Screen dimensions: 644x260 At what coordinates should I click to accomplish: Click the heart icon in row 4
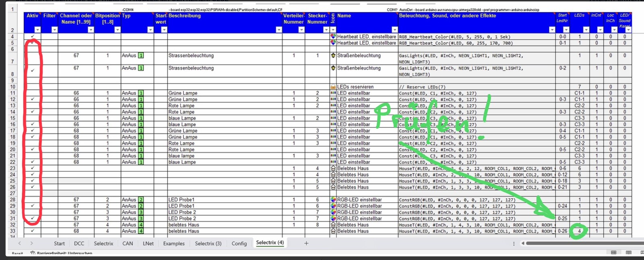pyautogui.click(x=333, y=37)
